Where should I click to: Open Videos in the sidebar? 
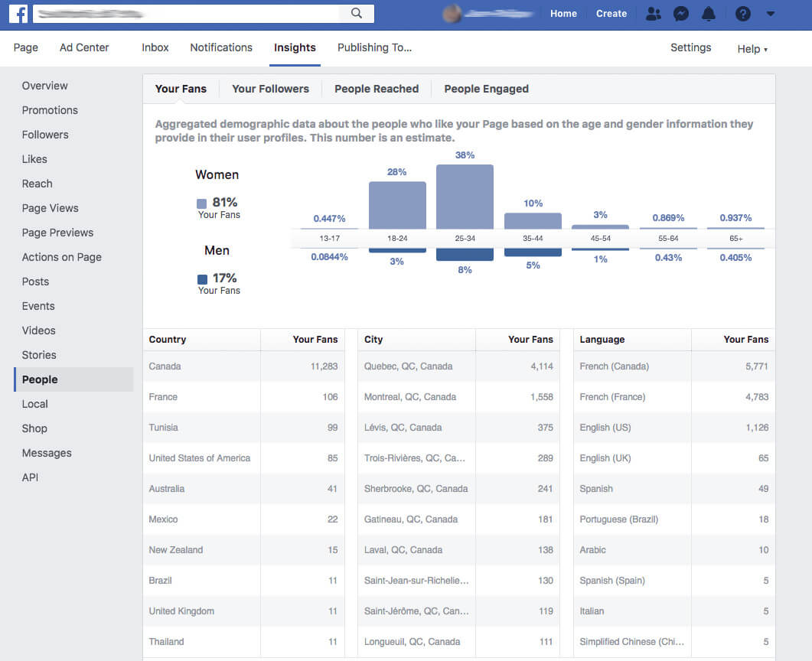[38, 330]
